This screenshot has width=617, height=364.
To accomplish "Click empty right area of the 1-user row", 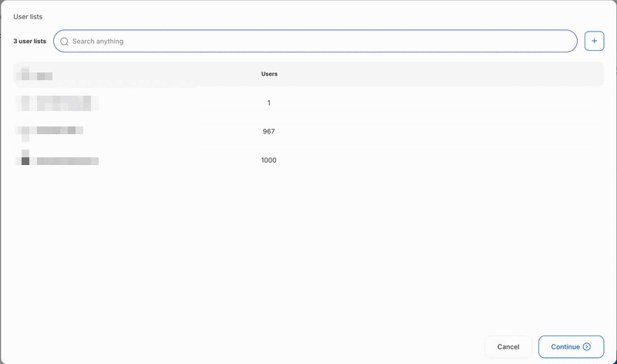I will point(463,103).
